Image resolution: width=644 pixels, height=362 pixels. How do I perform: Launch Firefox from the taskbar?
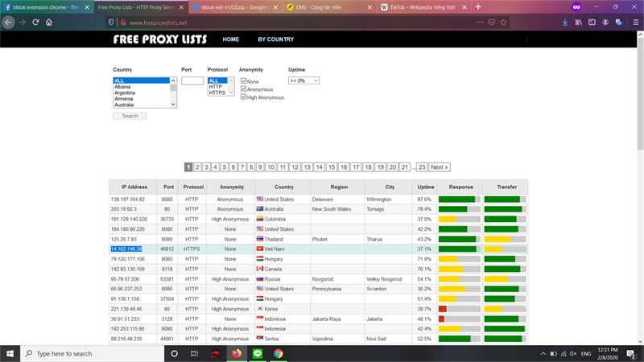click(237, 353)
